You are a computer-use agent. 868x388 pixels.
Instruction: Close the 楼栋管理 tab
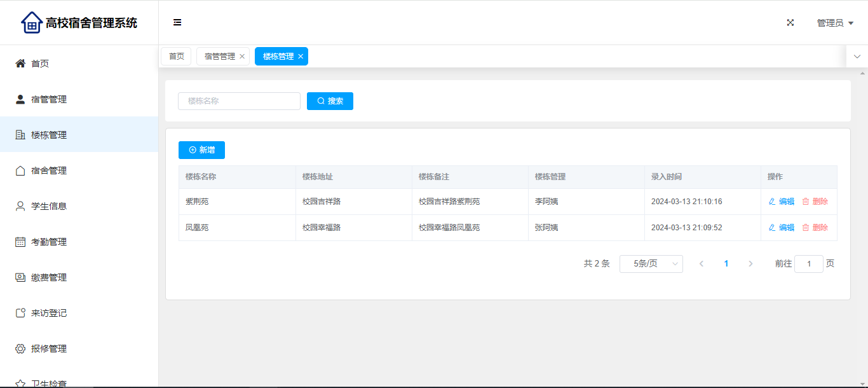[301, 57]
